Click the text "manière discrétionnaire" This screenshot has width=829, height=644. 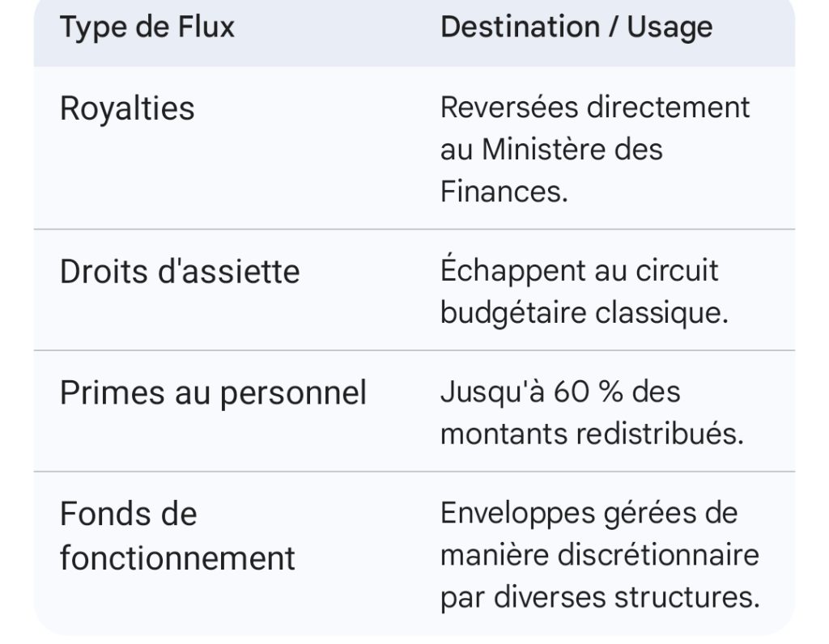click(599, 555)
